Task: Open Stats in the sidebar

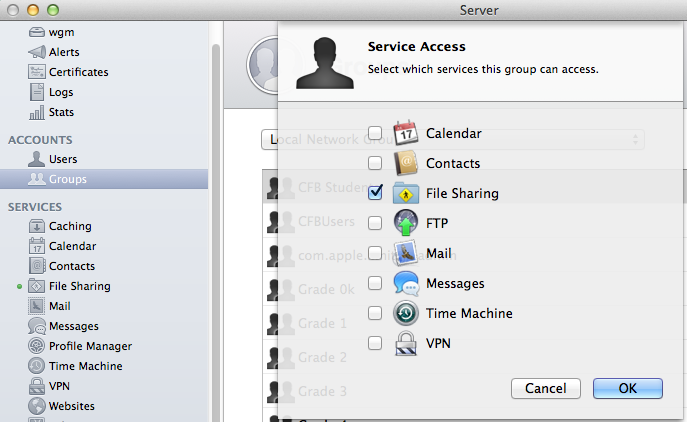Action: (x=61, y=112)
